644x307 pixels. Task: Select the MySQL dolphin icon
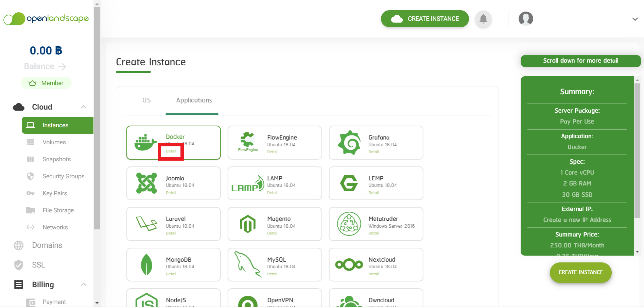tap(248, 264)
